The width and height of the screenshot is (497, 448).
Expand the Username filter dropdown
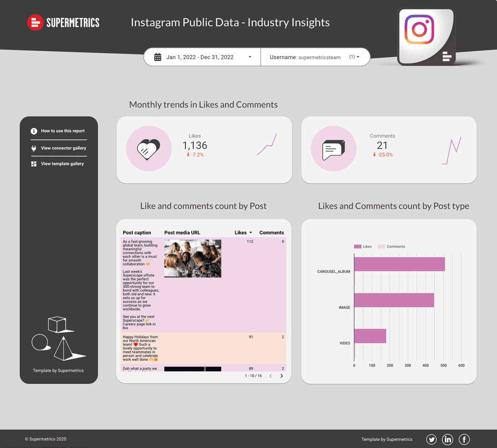(x=359, y=57)
